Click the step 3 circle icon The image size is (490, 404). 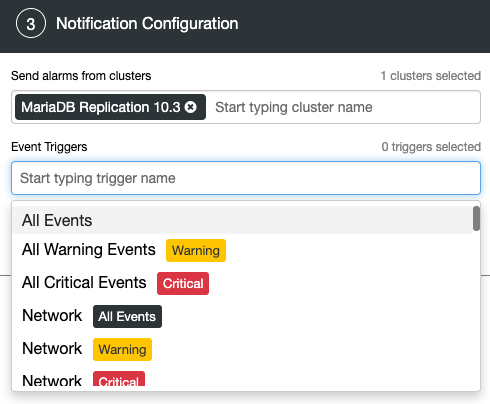(31, 23)
